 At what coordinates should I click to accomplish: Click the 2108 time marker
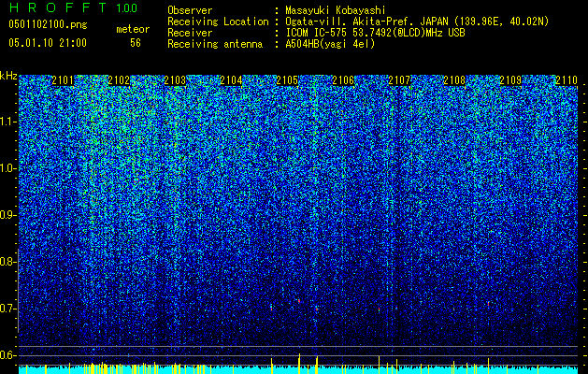click(454, 80)
